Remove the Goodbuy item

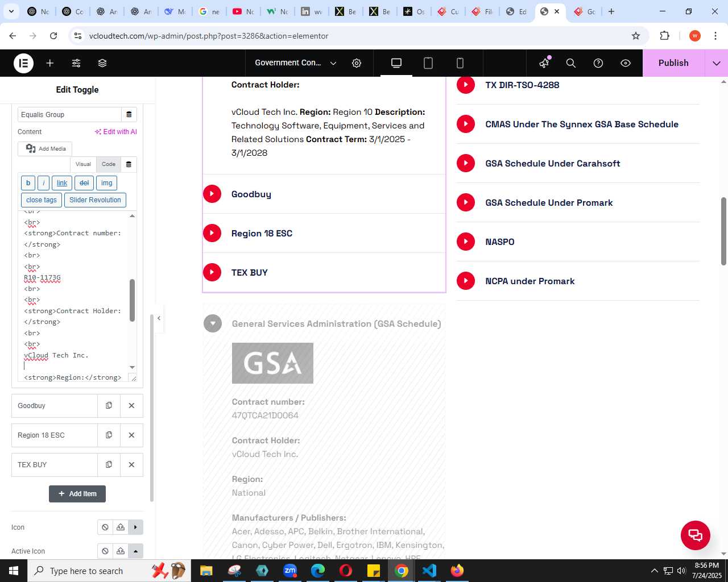point(131,406)
